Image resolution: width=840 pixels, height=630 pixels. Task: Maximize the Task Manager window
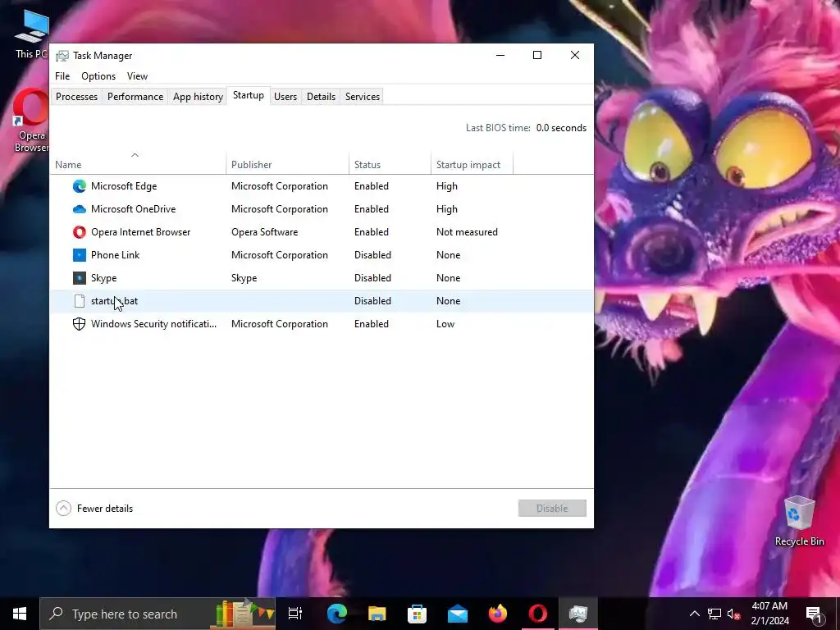tap(537, 55)
